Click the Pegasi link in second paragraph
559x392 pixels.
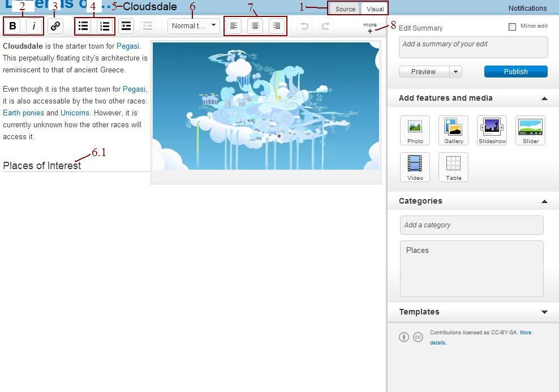coord(134,89)
